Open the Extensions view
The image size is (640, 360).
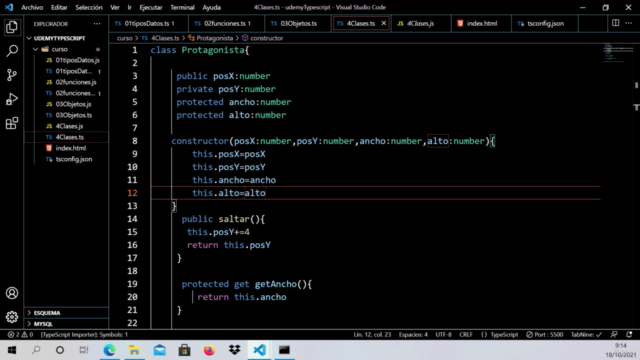pyautogui.click(x=12, y=123)
